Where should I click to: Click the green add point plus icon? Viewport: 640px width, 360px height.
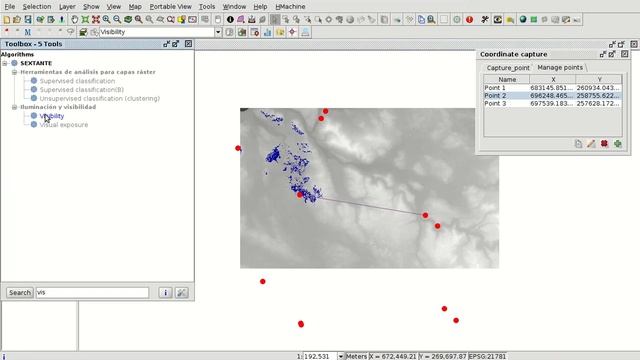pyautogui.click(x=618, y=144)
